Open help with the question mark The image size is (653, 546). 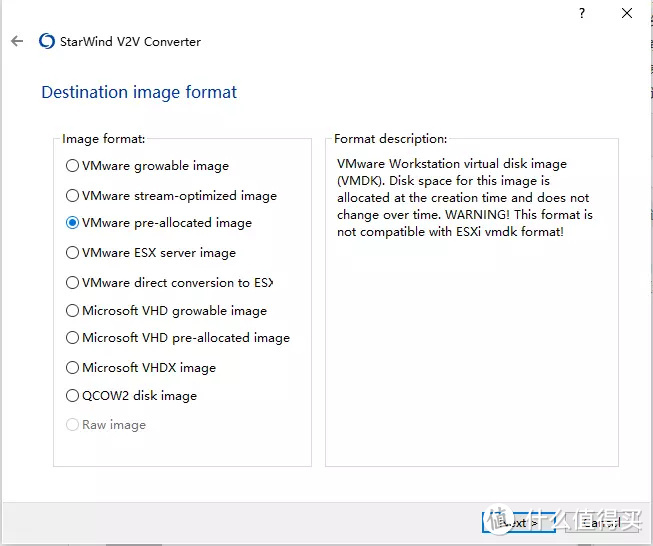point(582,13)
